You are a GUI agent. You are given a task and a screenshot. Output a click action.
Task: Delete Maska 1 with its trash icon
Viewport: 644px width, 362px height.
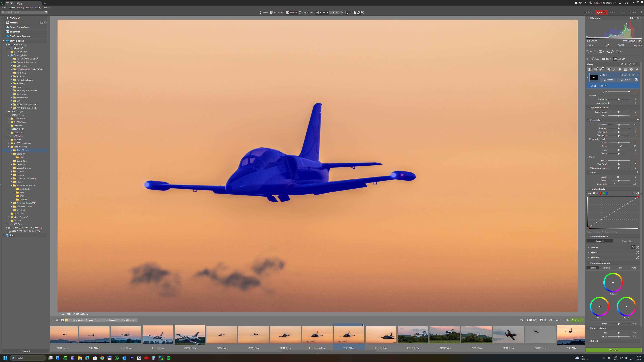point(629,75)
